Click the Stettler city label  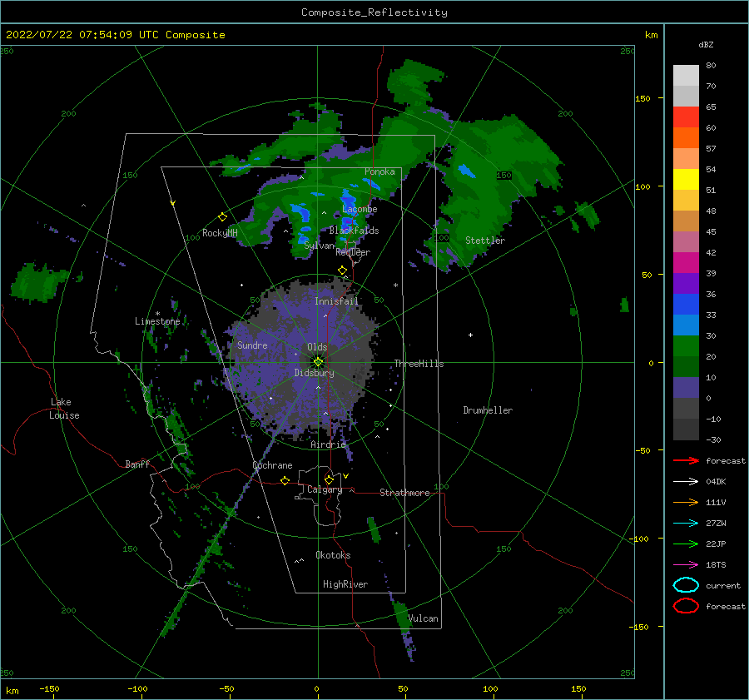point(485,241)
